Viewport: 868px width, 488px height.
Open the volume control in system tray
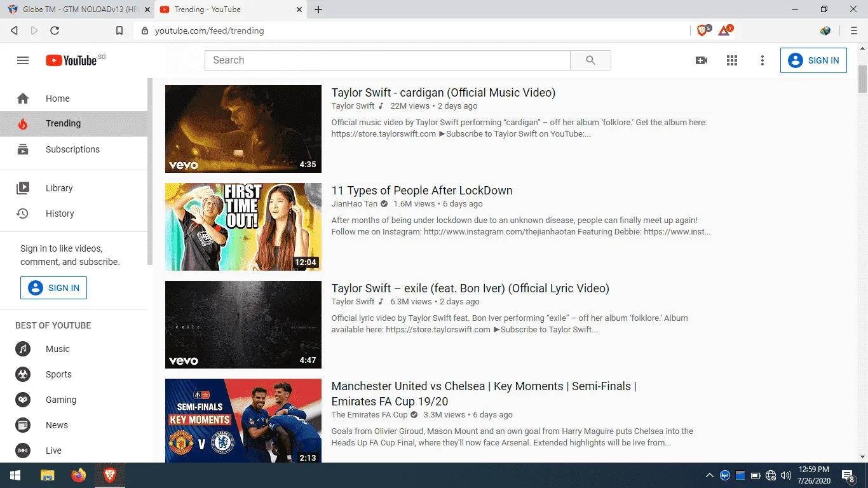(786, 475)
